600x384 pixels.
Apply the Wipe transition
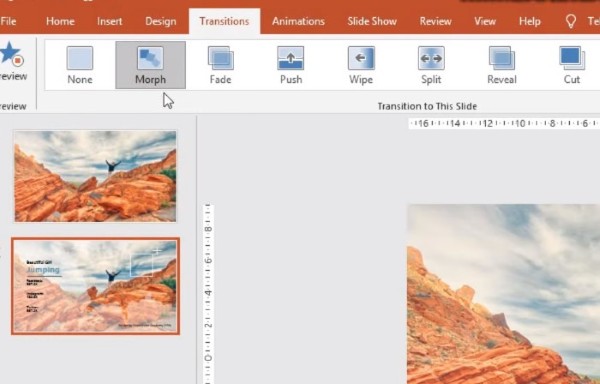point(361,65)
